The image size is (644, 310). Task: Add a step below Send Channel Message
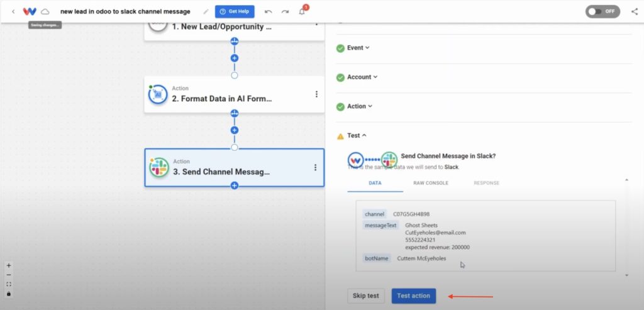pos(235,185)
